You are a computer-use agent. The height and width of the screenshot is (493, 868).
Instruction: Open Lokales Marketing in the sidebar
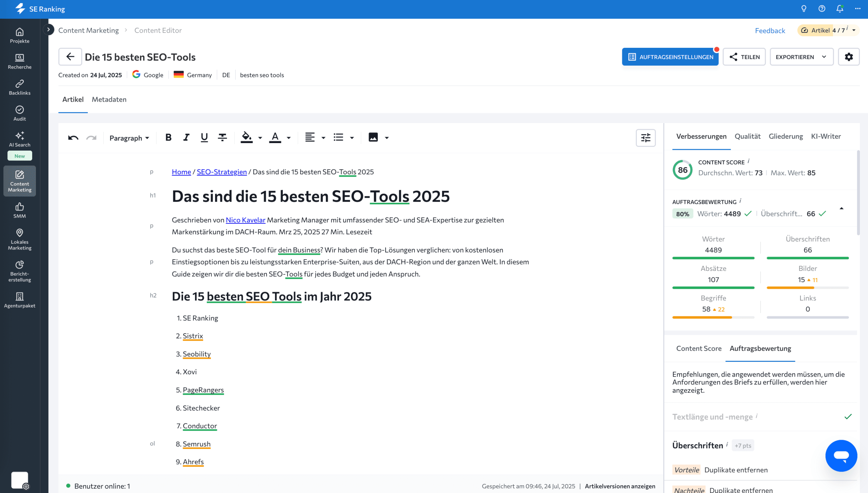pos(20,239)
